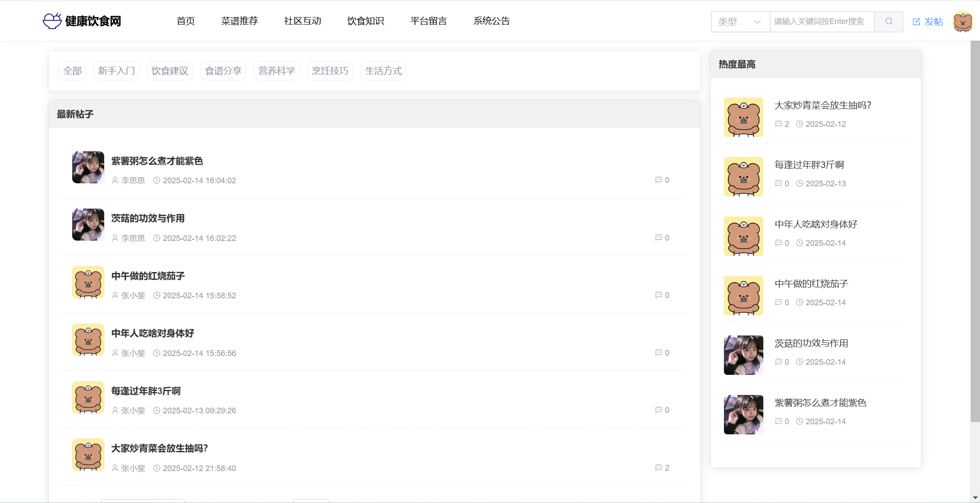The height and width of the screenshot is (503, 980).
Task: Select the 全部 category filter tag
Action: (x=72, y=71)
